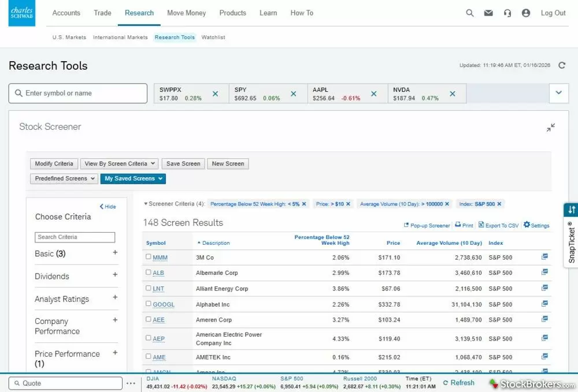Expand the My Saved Screens dropdown
578x392 pixels.
pos(133,178)
